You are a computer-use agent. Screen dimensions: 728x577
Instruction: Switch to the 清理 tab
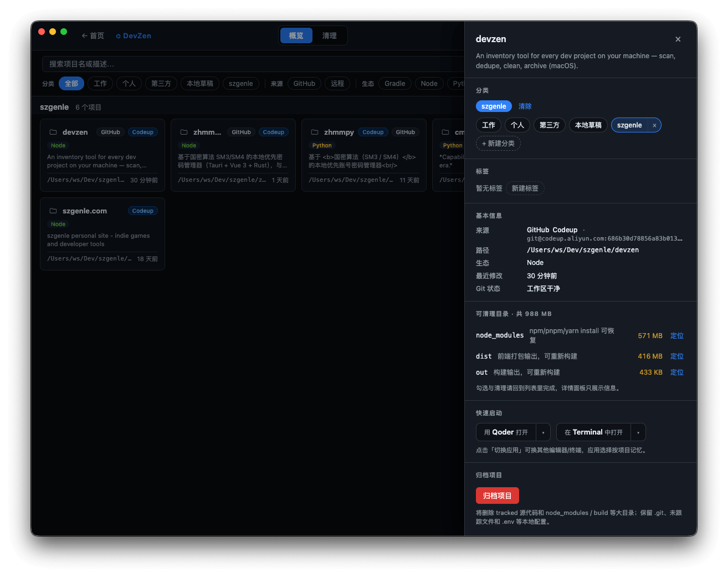click(x=330, y=35)
